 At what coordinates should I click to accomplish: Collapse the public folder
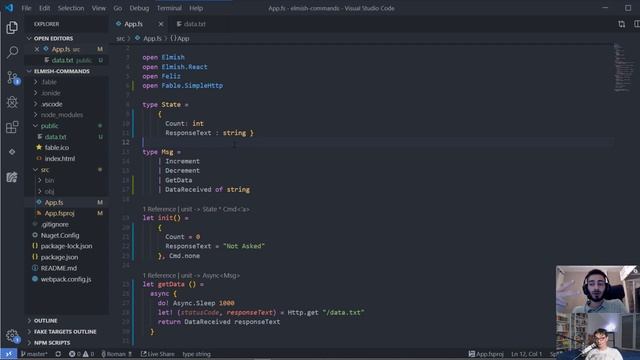[49, 126]
